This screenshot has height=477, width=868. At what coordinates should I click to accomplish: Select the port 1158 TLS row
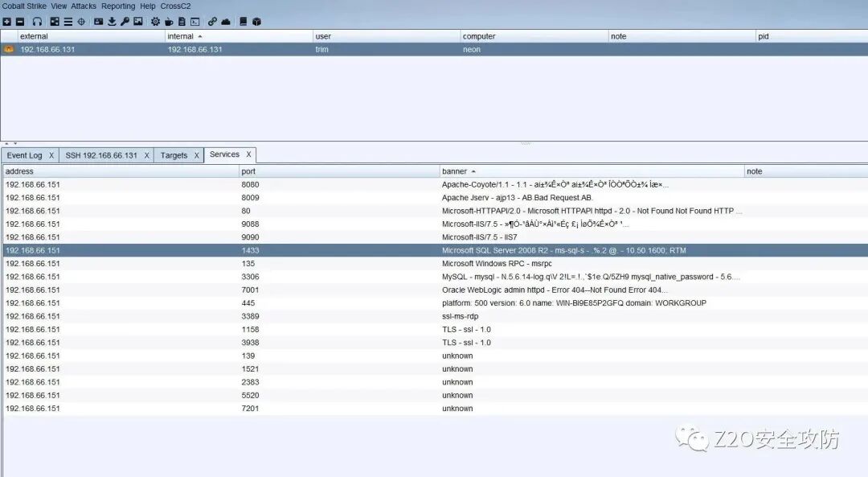pos(435,330)
